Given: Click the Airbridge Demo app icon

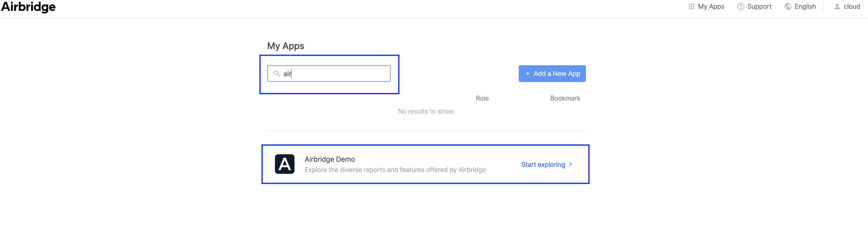Looking at the screenshot, I should click(x=284, y=164).
